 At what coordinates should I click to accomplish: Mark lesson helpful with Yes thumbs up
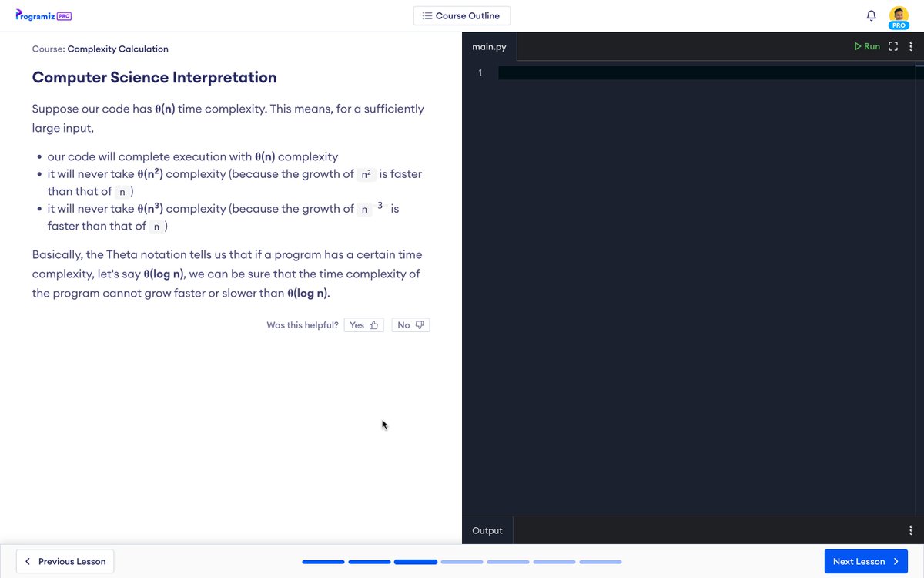[363, 325]
